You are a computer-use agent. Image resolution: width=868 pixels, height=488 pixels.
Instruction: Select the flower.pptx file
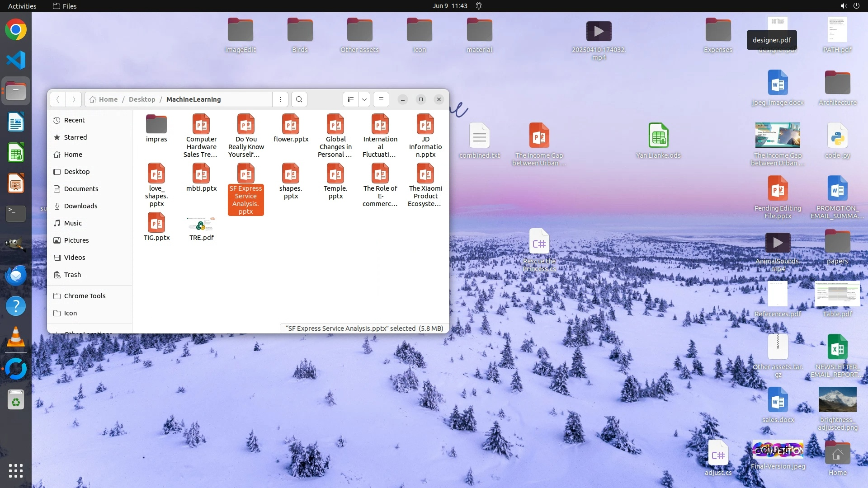click(291, 125)
